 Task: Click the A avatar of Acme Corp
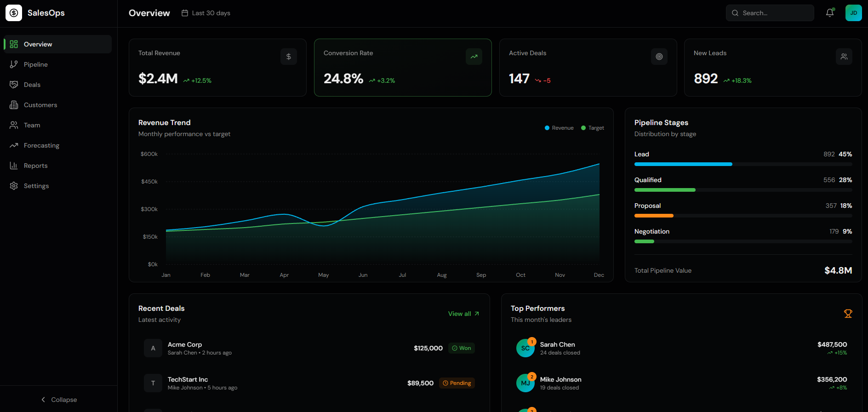pyautogui.click(x=153, y=348)
